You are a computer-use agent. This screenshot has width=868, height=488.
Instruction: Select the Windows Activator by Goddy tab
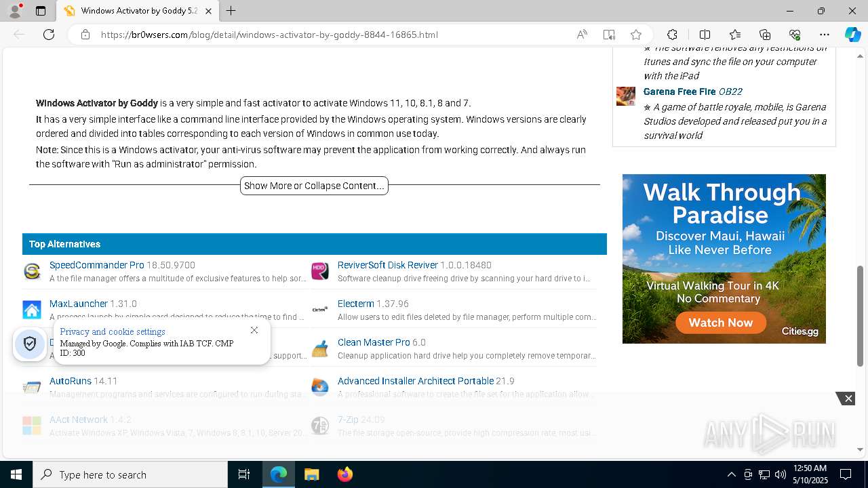click(138, 11)
